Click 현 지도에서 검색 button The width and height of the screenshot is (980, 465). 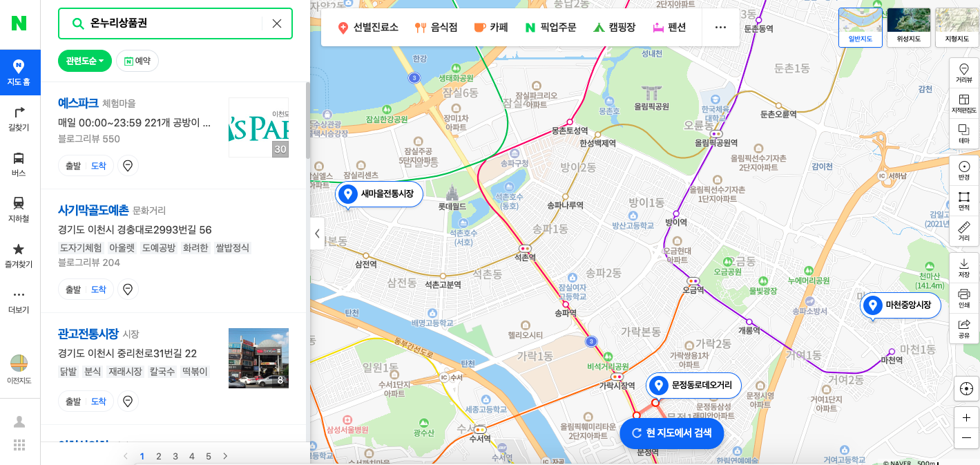pyautogui.click(x=671, y=433)
